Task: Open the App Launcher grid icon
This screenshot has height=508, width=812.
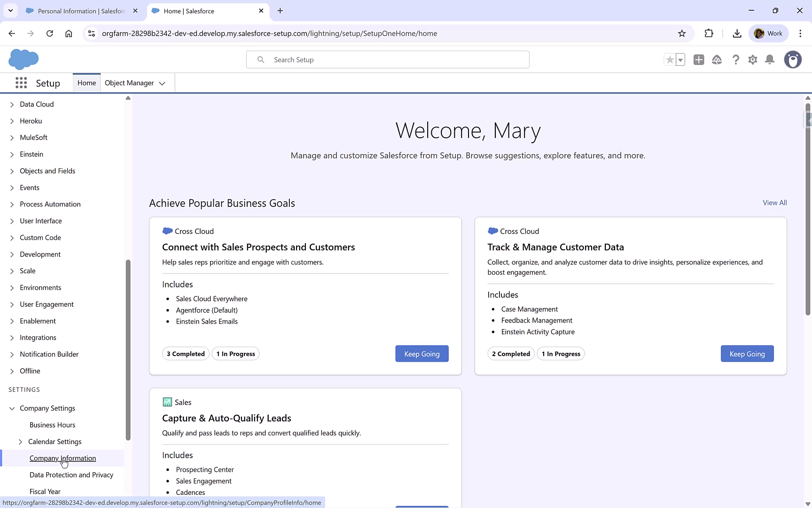Action: point(21,83)
